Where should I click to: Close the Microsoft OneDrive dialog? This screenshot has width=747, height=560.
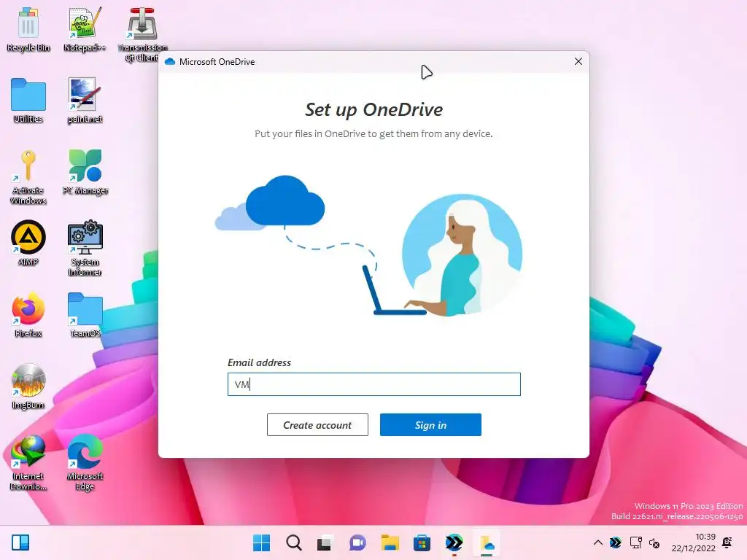pyautogui.click(x=578, y=61)
